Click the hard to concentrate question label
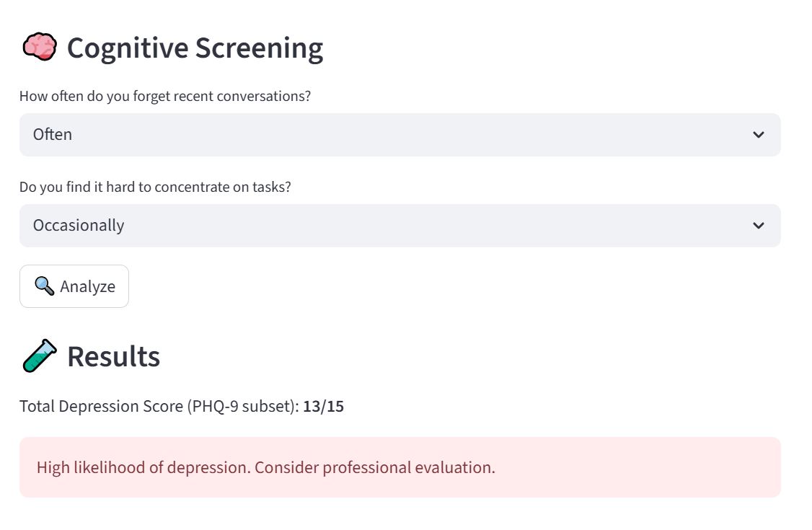Viewport: 812px width, 530px height. point(155,187)
